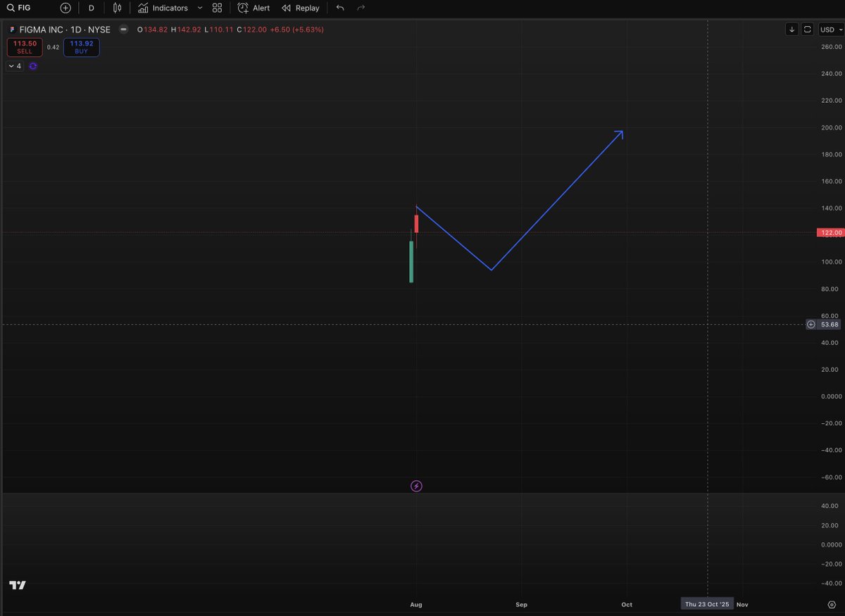Toggle the minus status icon beside NYSE

pyautogui.click(x=123, y=30)
